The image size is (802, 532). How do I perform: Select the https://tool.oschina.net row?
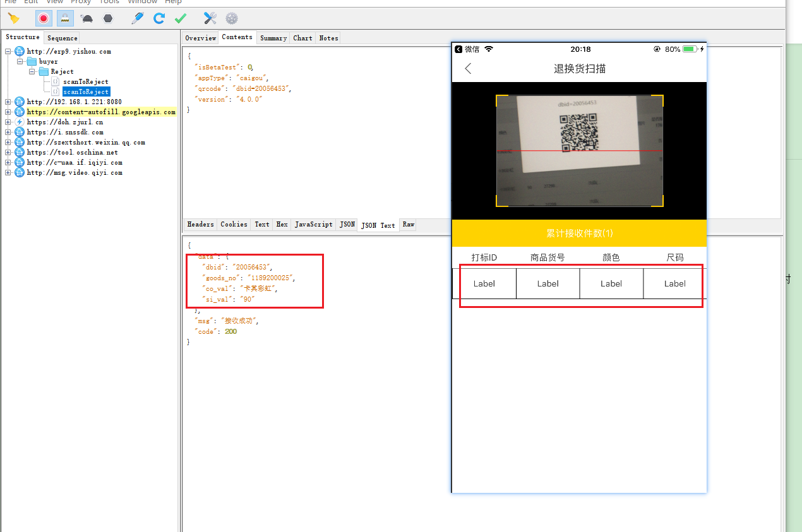[72, 153]
